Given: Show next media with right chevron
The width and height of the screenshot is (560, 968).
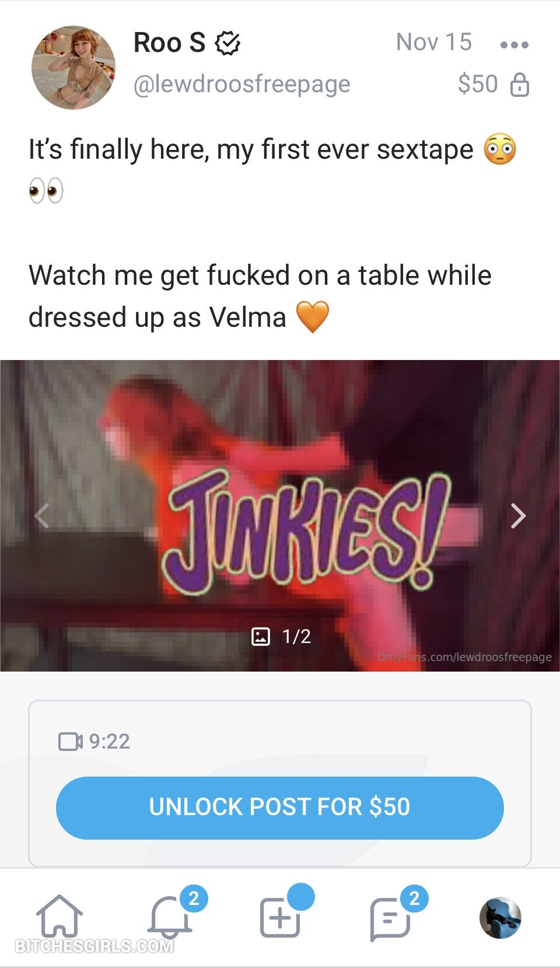Looking at the screenshot, I should [x=518, y=516].
